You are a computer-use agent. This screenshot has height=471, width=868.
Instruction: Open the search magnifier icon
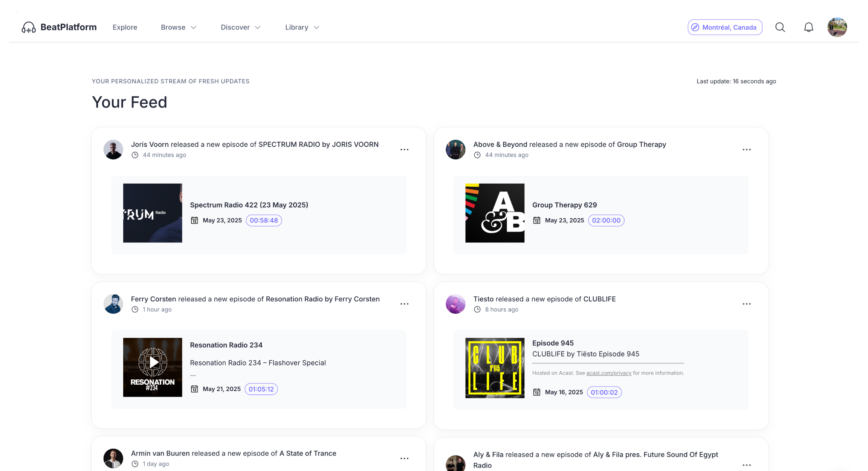pyautogui.click(x=780, y=27)
